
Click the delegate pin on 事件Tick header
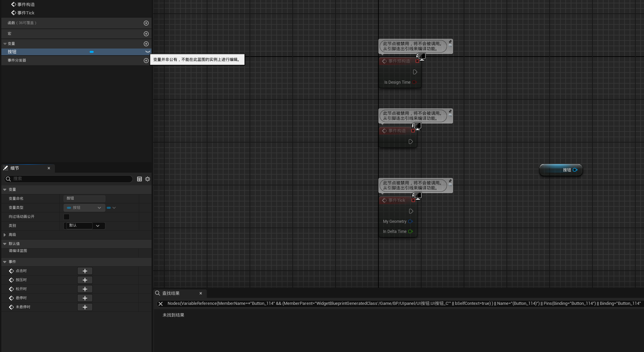tap(413, 200)
